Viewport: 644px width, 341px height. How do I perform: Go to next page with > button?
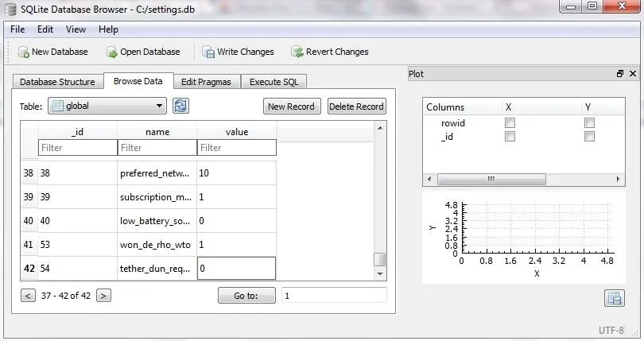[103, 296]
